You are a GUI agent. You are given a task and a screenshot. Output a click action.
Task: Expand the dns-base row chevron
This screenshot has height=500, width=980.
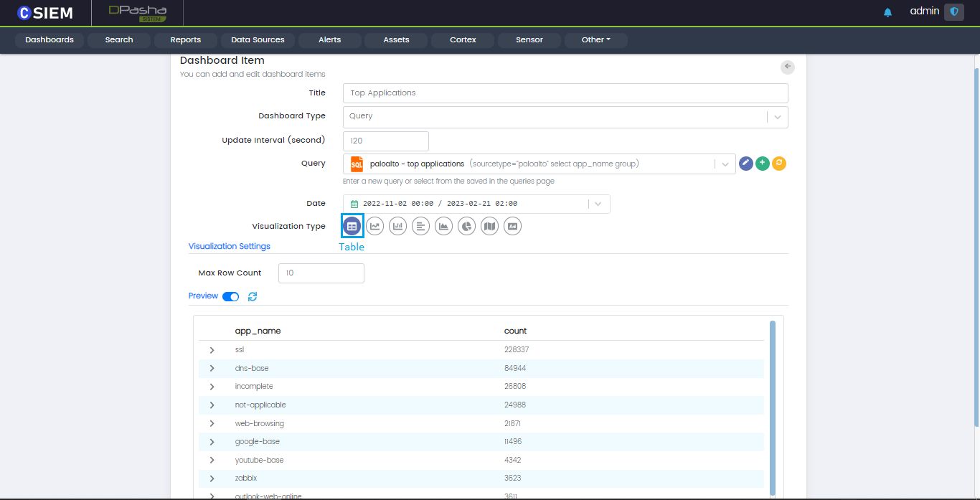(x=212, y=368)
